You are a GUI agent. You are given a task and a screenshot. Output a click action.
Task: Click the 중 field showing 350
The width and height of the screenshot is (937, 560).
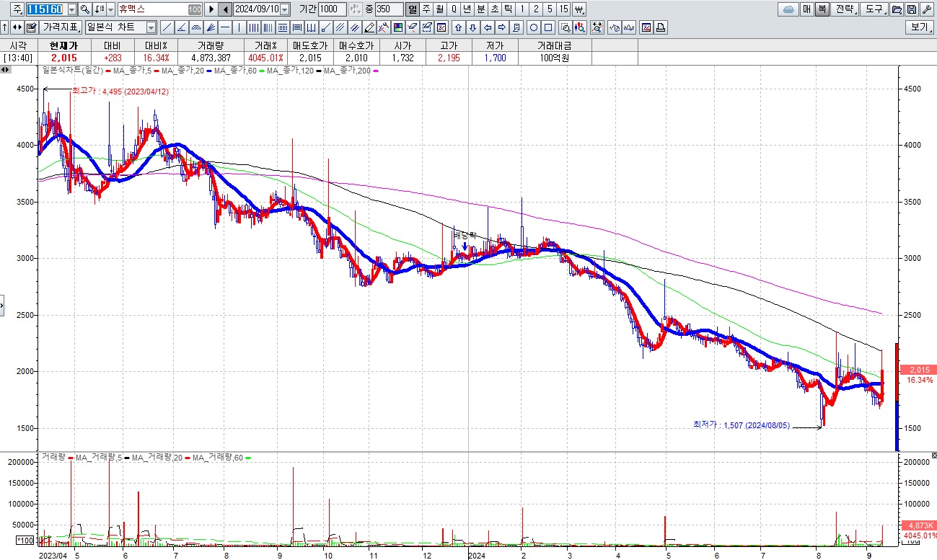coord(389,9)
